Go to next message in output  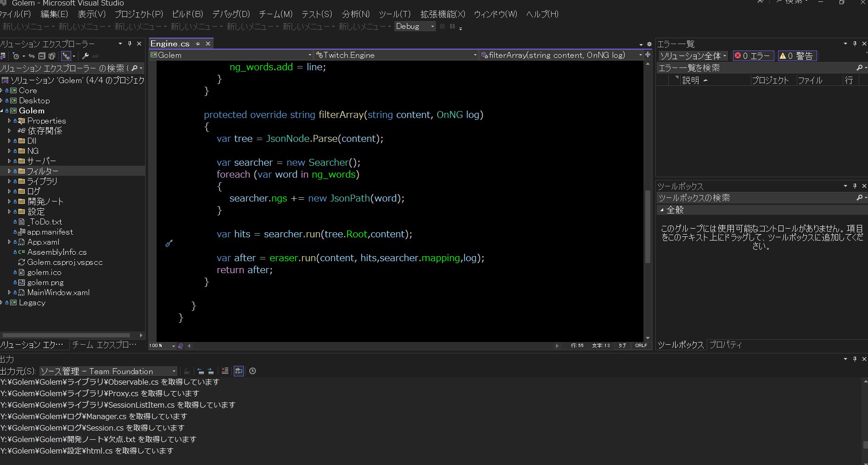210,371
